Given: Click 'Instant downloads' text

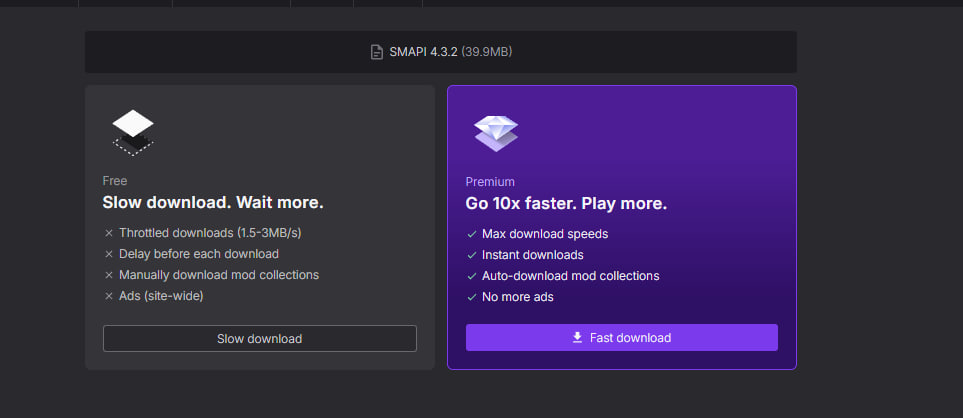Looking at the screenshot, I should coord(532,255).
